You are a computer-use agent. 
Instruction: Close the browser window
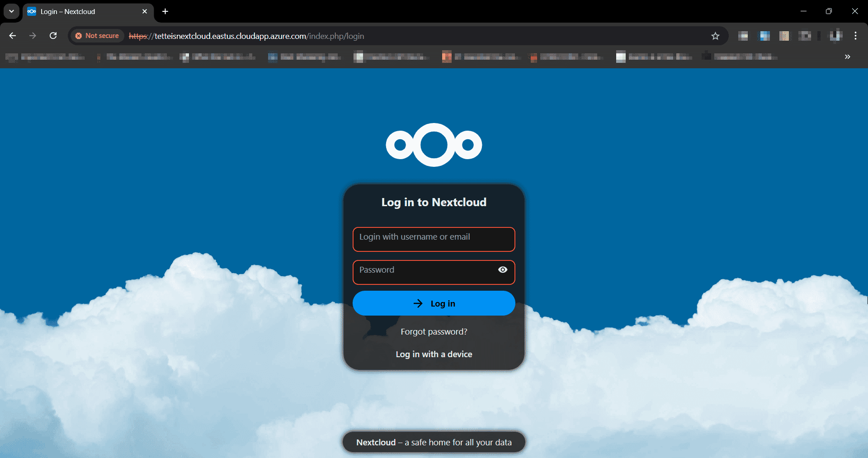855,11
